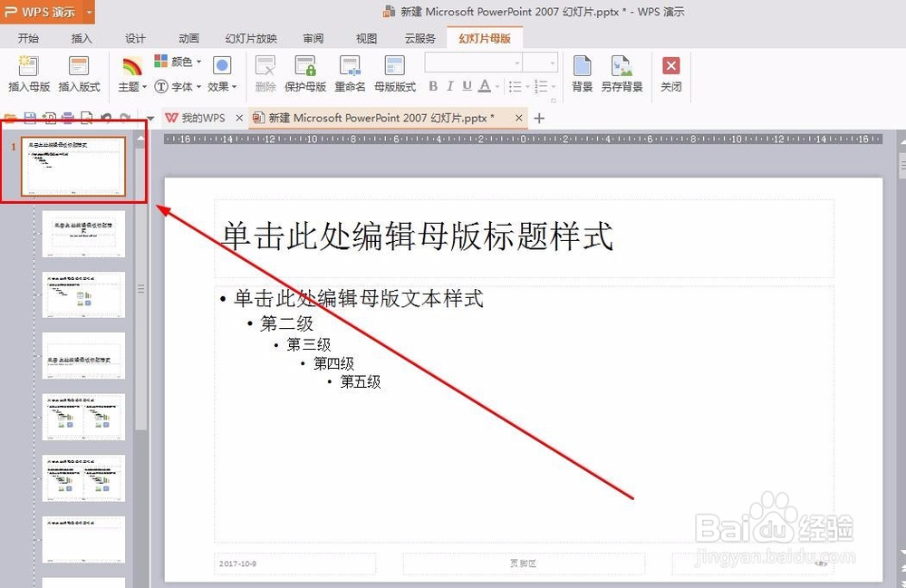
Task: Open the 我的WPS document tab
Action: tap(203, 118)
